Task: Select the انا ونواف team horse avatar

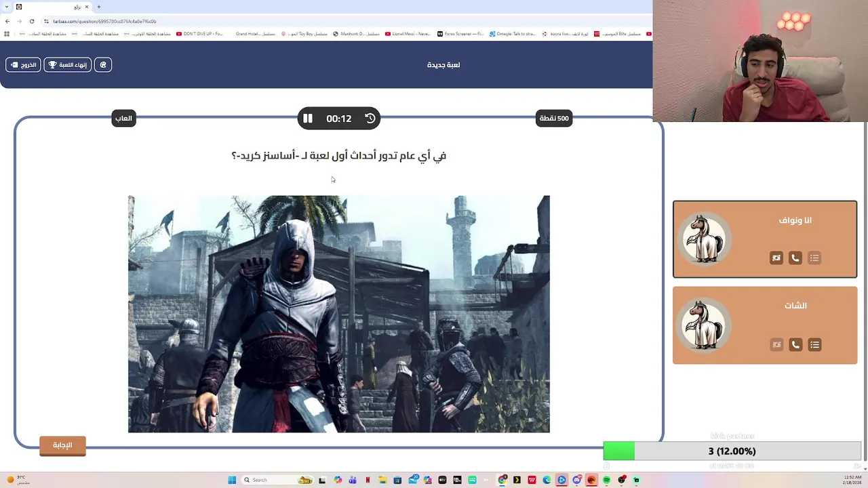Action: pyautogui.click(x=704, y=239)
